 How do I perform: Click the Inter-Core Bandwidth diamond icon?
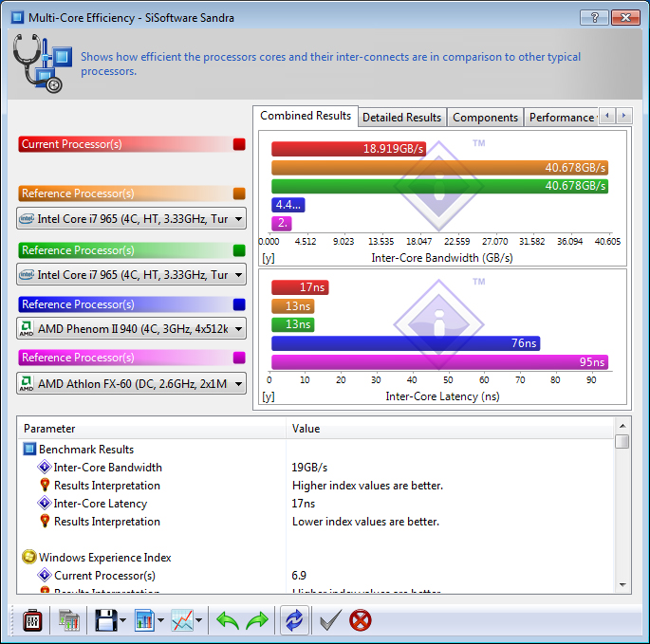click(x=45, y=467)
